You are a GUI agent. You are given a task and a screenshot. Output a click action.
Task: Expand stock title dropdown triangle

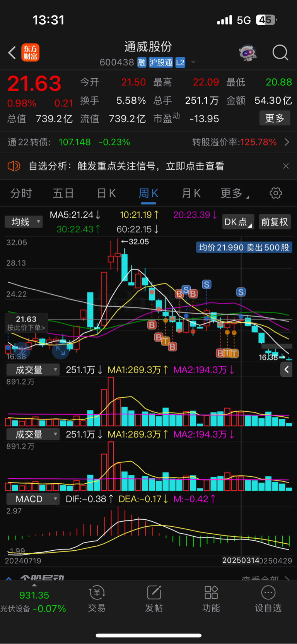tap(193, 62)
